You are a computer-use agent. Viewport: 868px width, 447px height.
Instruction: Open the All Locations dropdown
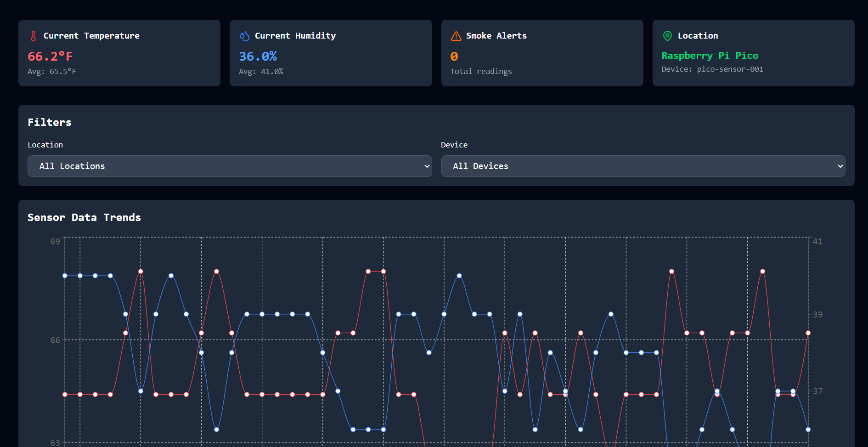(x=229, y=166)
